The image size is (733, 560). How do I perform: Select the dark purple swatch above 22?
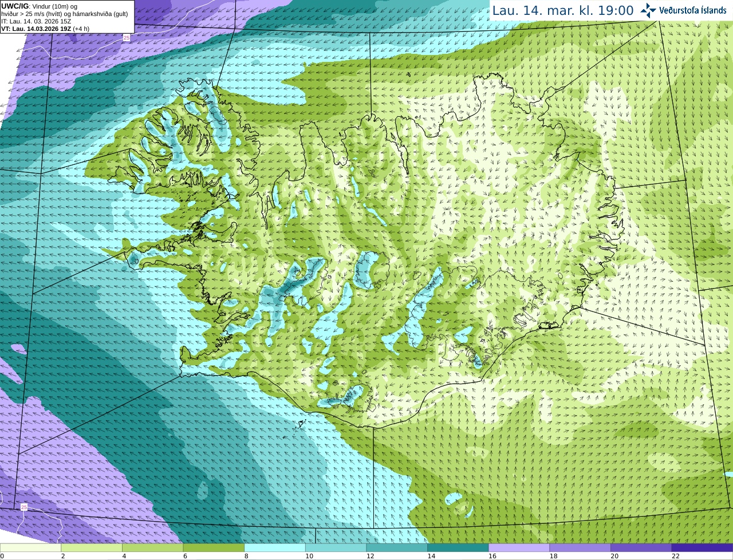tap(702, 547)
